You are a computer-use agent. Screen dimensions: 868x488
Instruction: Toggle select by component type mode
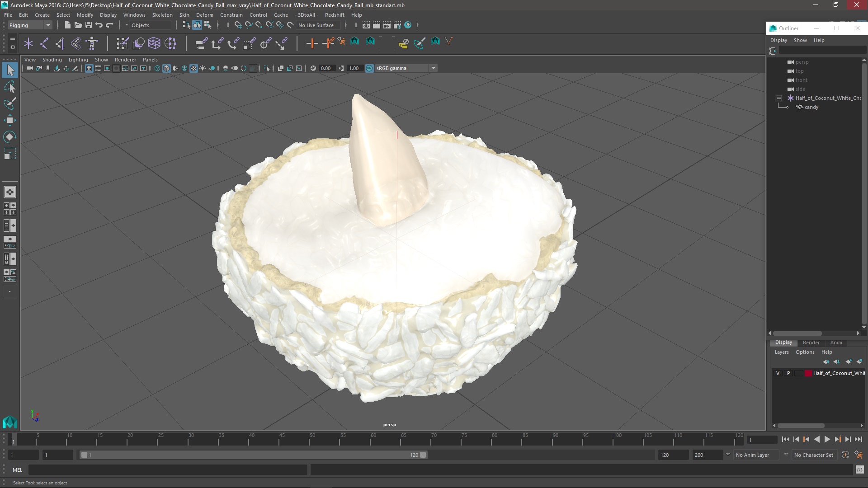[x=208, y=25]
